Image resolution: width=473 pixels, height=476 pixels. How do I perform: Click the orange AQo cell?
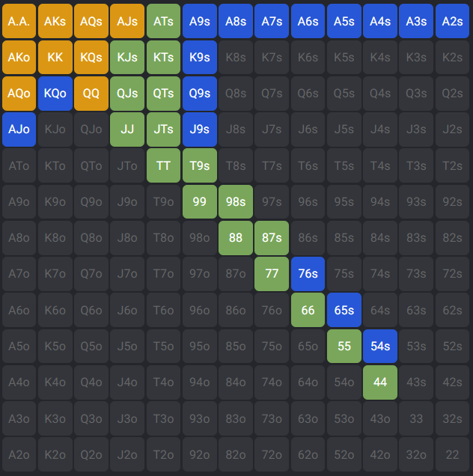(19, 93)
